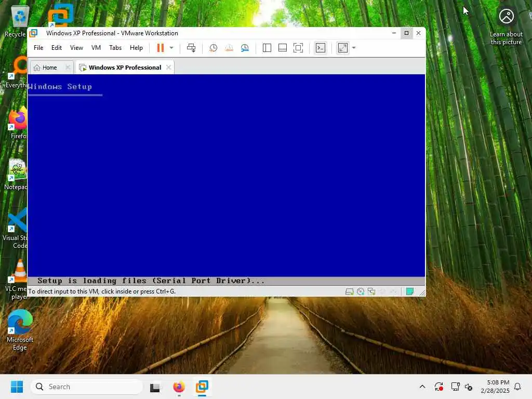Revert the virtual machine to its snapshot
Image resolution: width=532 pixels, height=399 pixels.
229,48
